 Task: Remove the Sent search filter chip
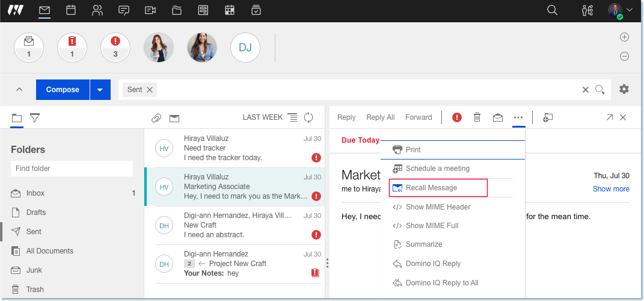point(150,90)
